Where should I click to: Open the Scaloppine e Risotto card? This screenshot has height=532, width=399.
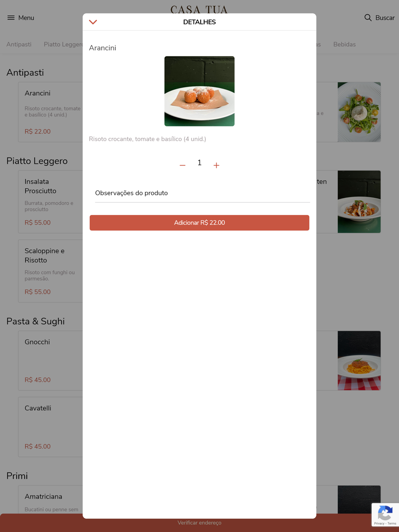coord(51,271)
